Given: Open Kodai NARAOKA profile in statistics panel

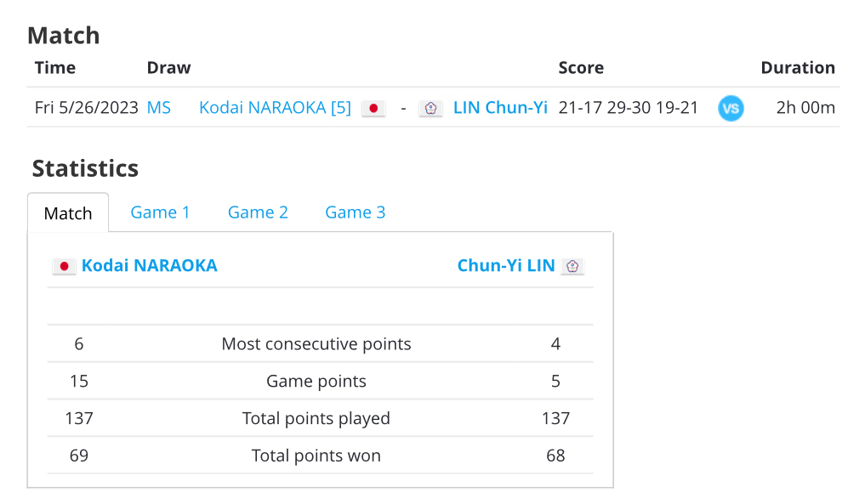Looking at the screenshot, I should (150, 266).
